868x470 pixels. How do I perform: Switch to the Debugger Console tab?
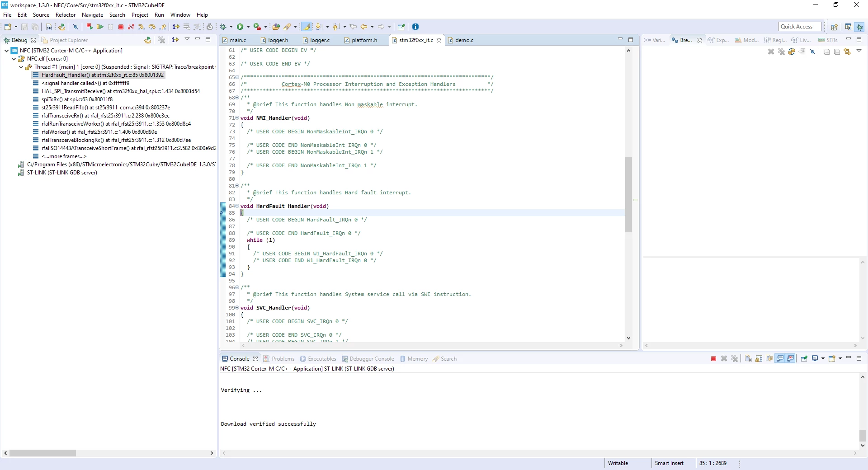[x=368, y=359]
